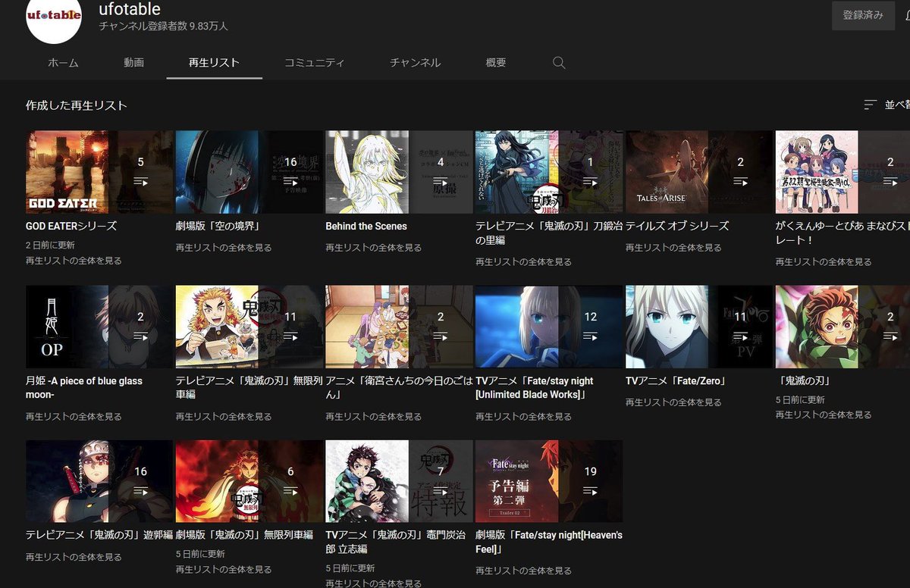This screenshot has width=910, height=588.
Task: Open 月姫 -A piece of blue glass moon- title
Action: tap(84, 387)
